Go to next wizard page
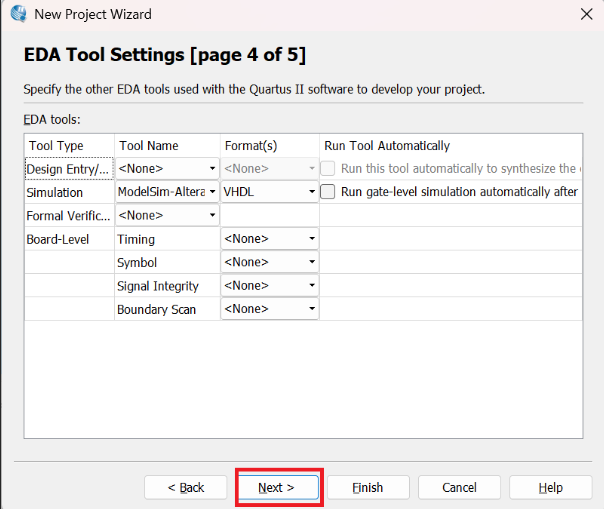Image resolution: width=604 pixels, height=509 pixels. [x=279, y=487]
